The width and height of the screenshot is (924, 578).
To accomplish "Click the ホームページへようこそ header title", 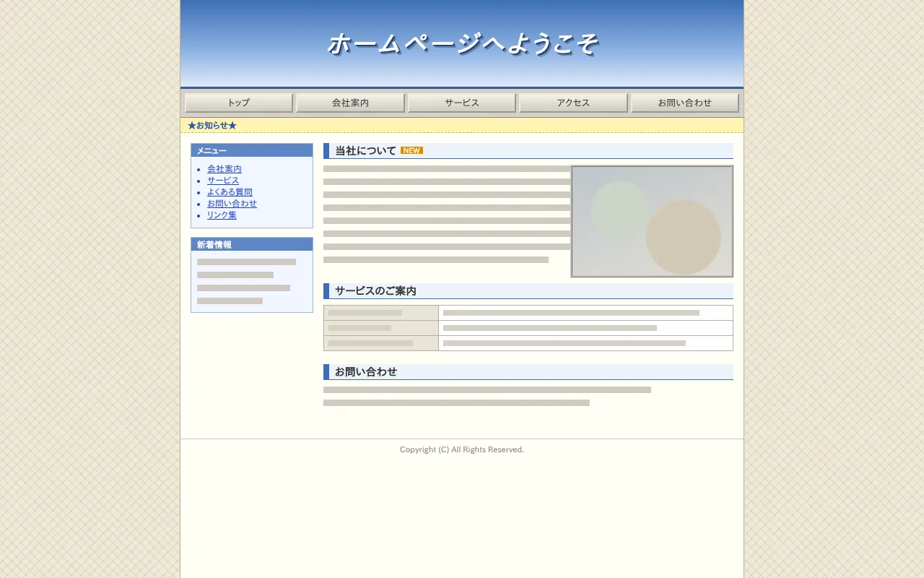I will point(462,45).
